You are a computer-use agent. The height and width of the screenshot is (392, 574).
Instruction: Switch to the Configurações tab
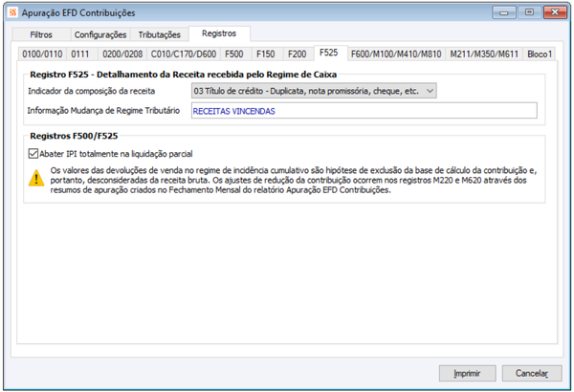[100, 34]
